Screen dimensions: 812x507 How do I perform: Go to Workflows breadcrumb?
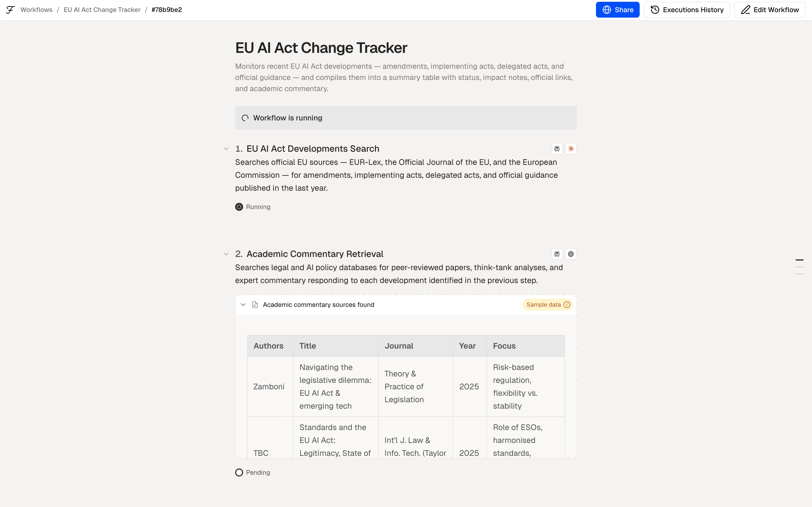point(37,10)
